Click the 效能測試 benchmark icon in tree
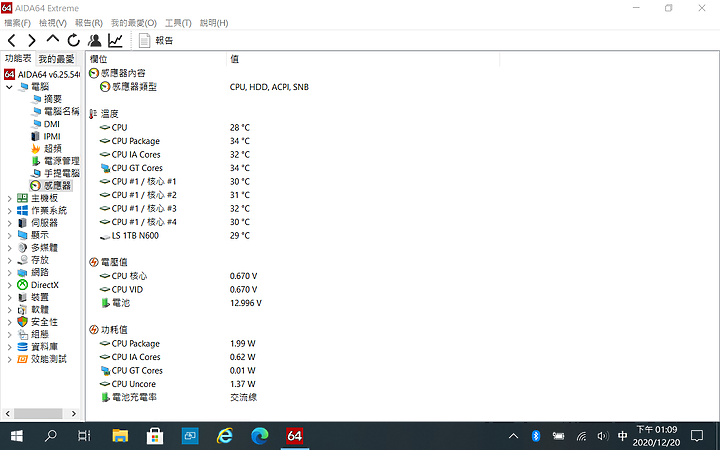The height and width of the screenshot is (450, 720). pos(22,359)
